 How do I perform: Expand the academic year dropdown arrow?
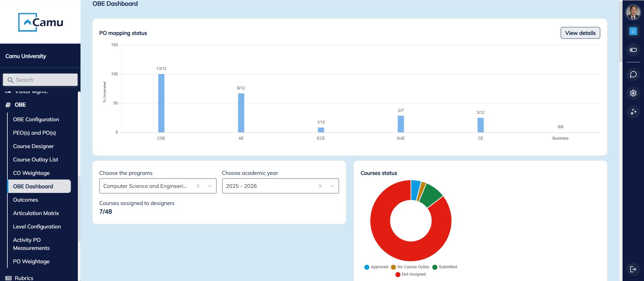(332, 186)
